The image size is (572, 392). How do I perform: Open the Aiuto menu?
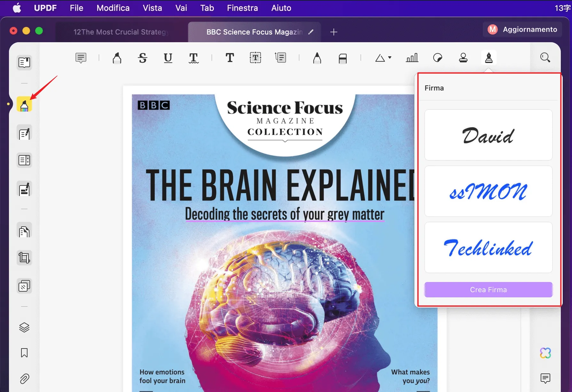click(281, 8)
